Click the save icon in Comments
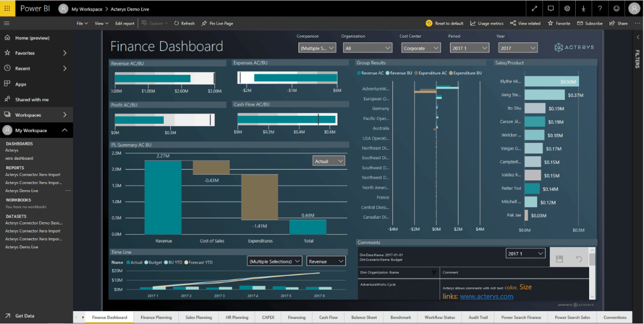 click(x=559, y=259)
